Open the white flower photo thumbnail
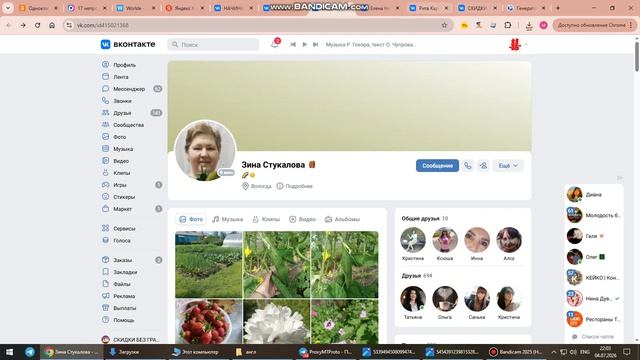The height and width of the screenshot is (360, 640). [276, 322]
